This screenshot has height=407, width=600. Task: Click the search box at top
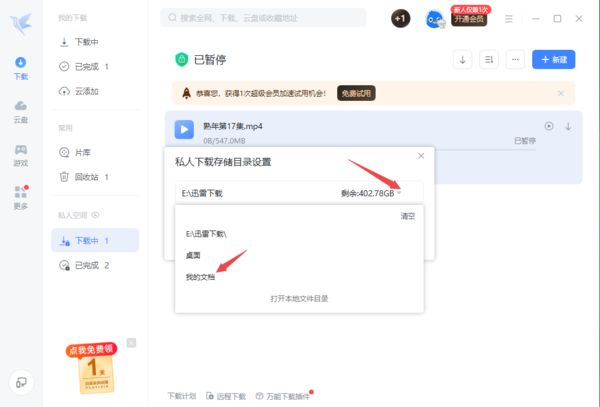pos(263,18)
